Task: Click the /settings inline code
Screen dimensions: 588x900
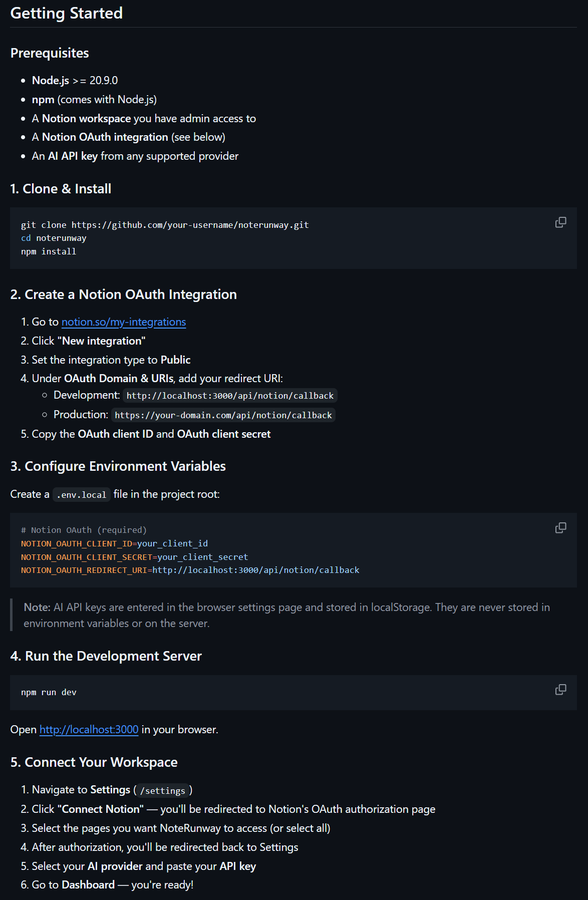Action: click(x=162, y=791)
